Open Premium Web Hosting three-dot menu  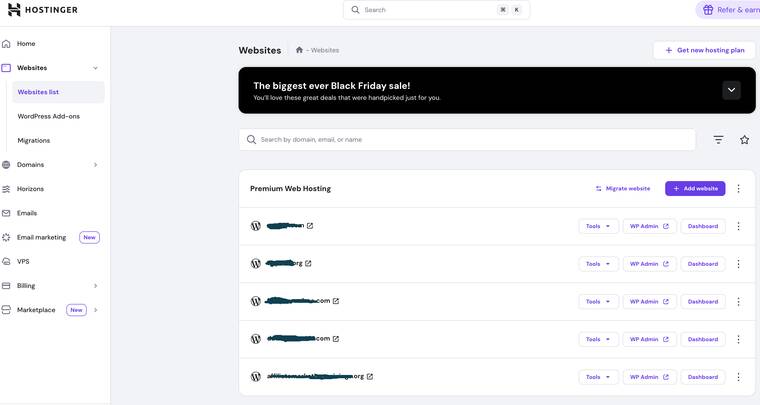click(x=739, y=188)
